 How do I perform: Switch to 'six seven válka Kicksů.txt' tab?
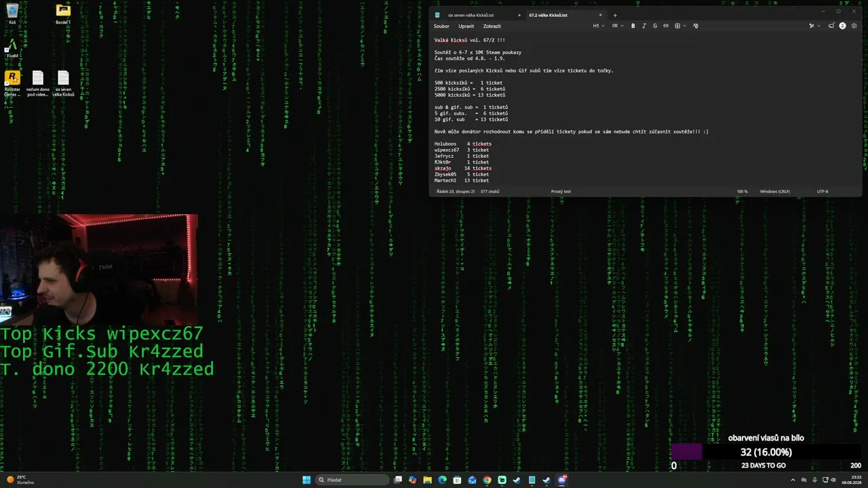point(471,15)
